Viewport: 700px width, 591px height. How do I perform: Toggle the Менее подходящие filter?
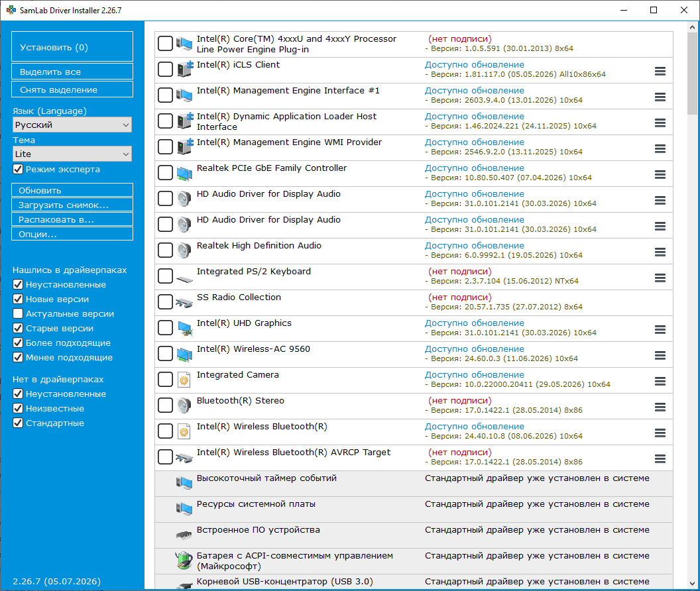click(x=18, y=358)
